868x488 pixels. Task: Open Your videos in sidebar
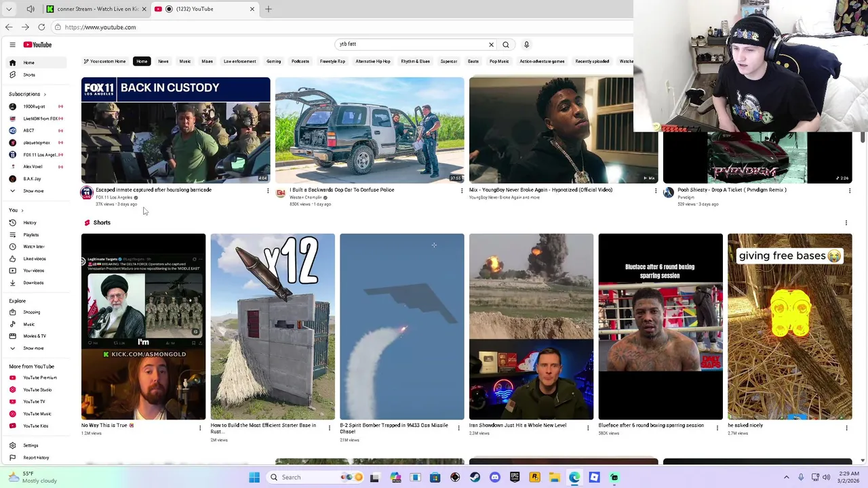point(37,270)
